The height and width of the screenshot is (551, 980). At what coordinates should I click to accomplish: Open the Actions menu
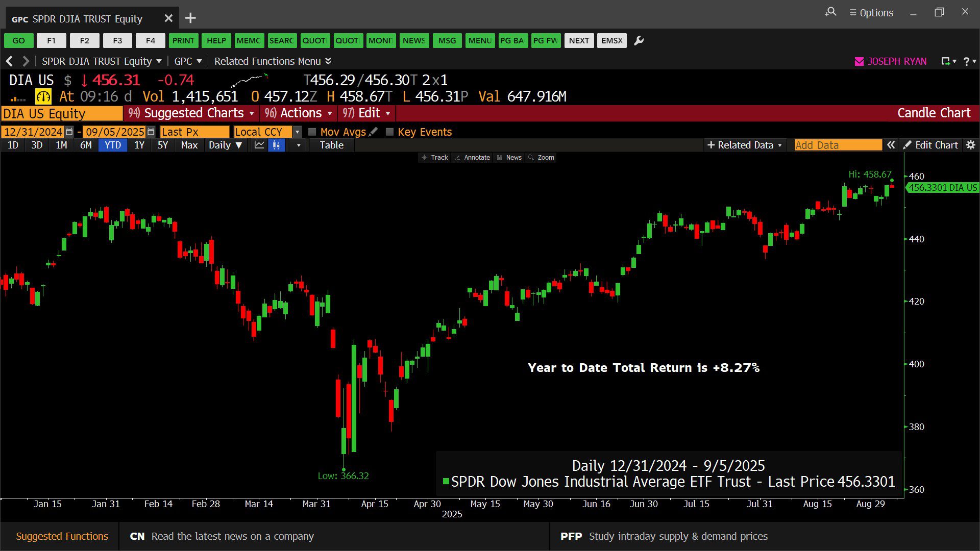[299, 113]
